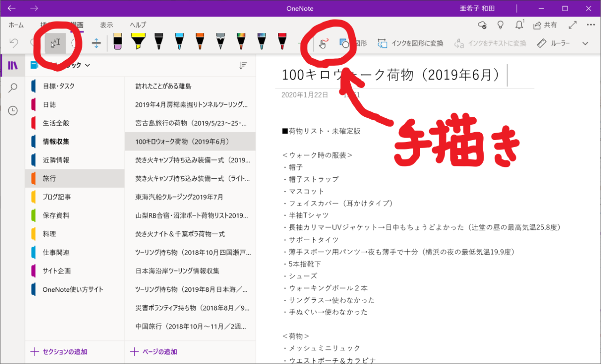Click インクを図形に変換
The width and height of the screenshot is (601, 364).
pyautogui.click(x=410, y=44)
